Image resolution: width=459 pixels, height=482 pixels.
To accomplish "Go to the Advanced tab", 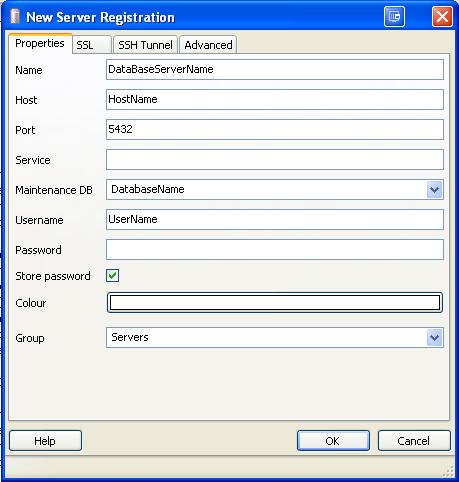I will 208,45.
